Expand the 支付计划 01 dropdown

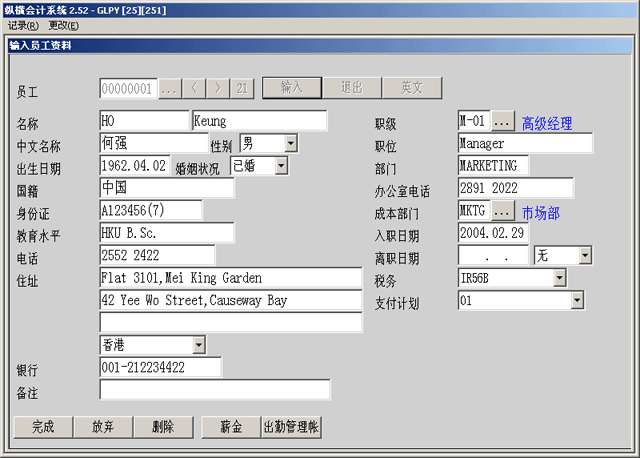click(x=577, y=300)
